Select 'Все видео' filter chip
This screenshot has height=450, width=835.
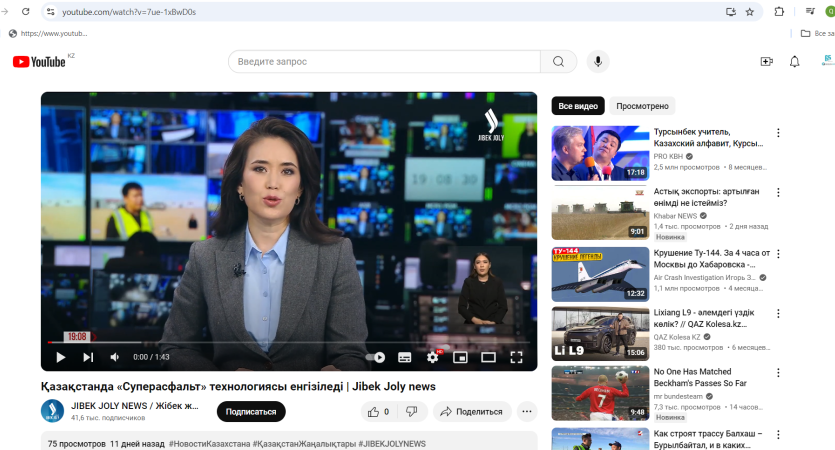pos(578,106)
